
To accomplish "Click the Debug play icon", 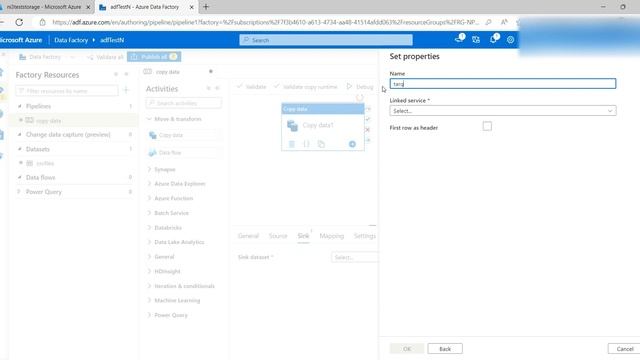I will coord(349,86).
